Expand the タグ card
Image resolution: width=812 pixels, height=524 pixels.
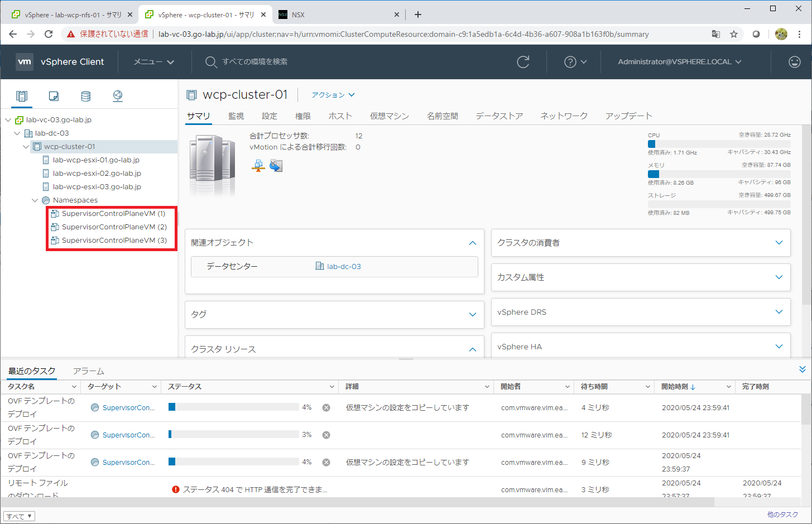pyautogui.click(x=473, y=315)
